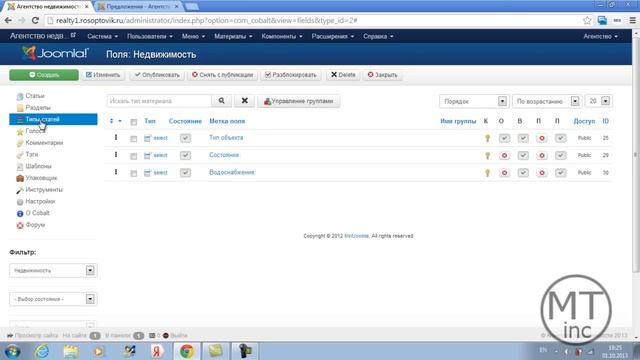Toggle published state of Водоснабжение field
Screen dimensions: 640x360
coord(185,173)
